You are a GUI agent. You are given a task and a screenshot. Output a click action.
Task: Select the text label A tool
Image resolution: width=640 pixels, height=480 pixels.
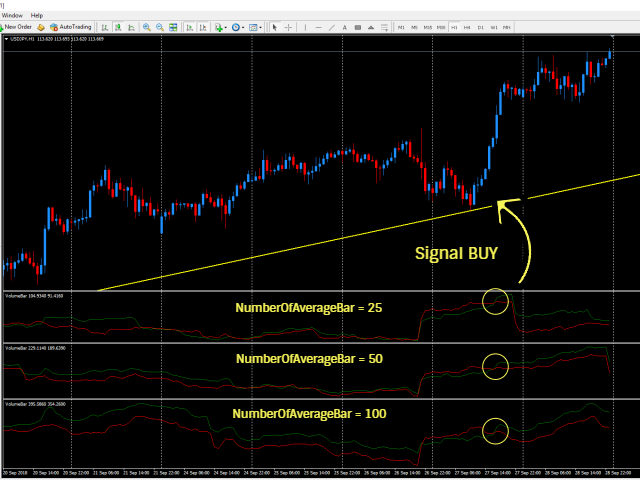click(x=344, y=27)
